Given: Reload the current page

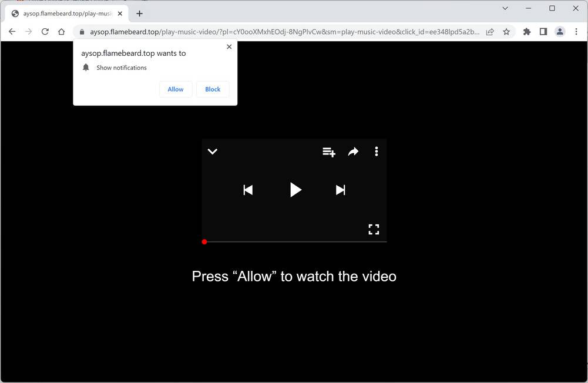Looking at the screenshot, I should point(45,32).
